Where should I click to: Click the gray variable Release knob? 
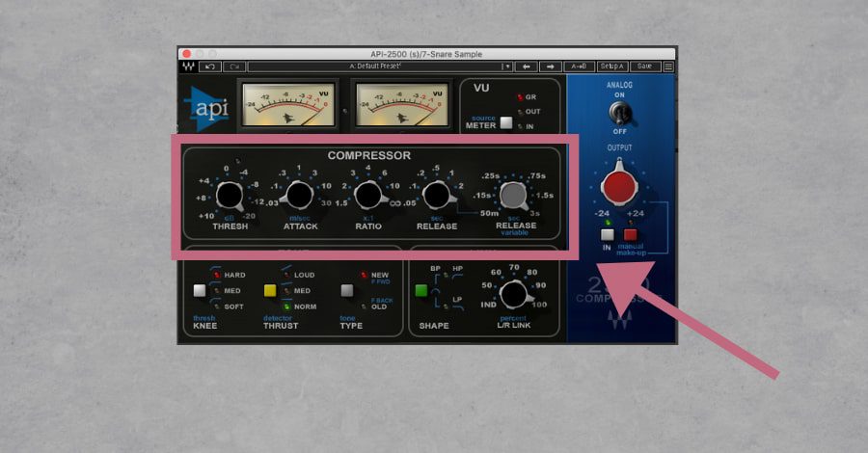point(513,195)
